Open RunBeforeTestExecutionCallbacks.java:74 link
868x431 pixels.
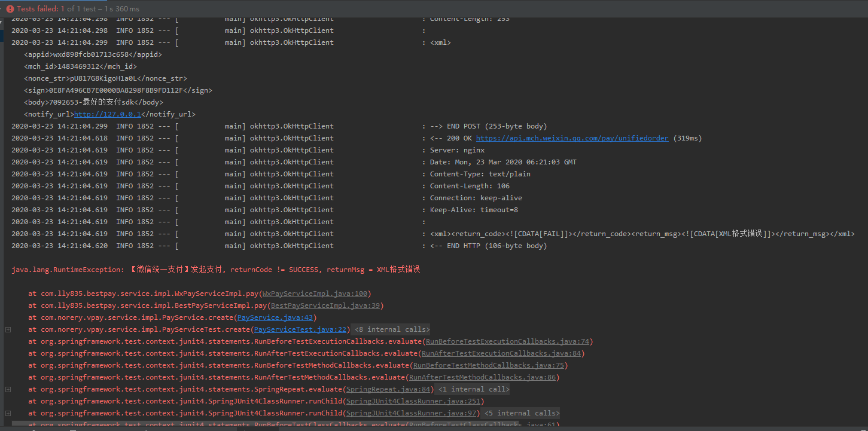click(x=507, y=341)
